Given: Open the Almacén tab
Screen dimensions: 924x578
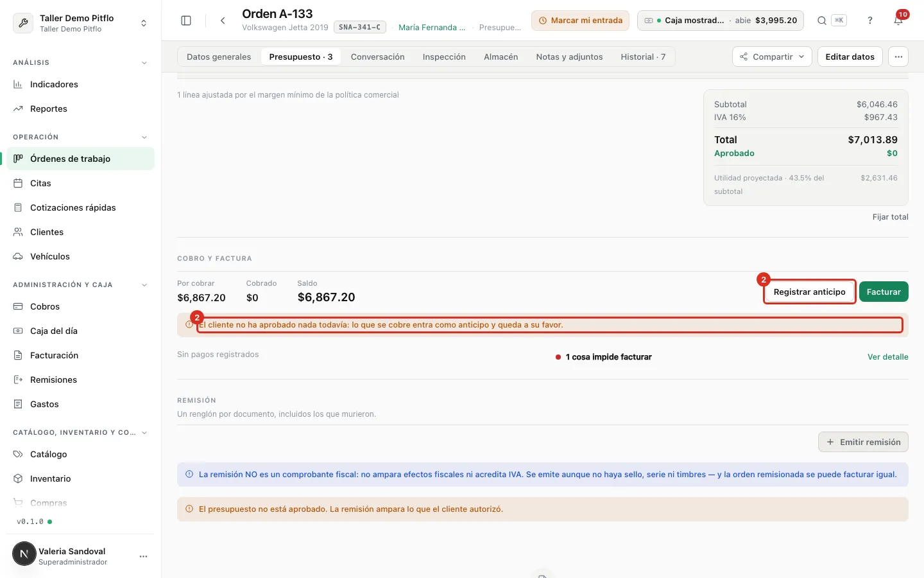Looking at the screenshot, I should [501, 57].
